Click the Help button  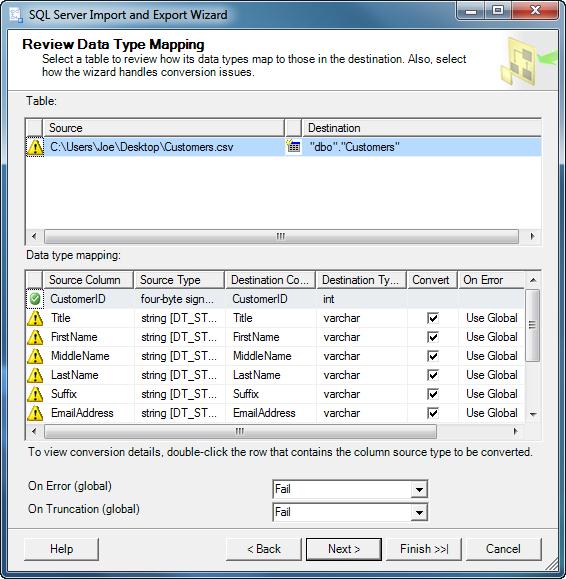pos(61,549)
